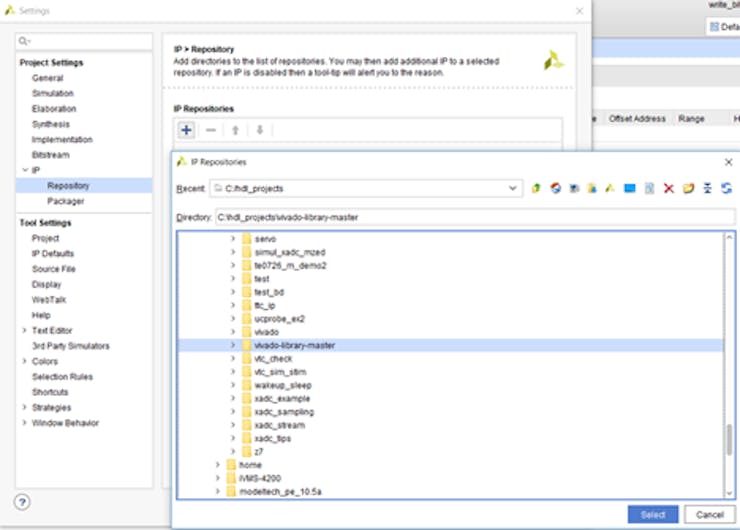The image size is (740, 530).
Task: Click the Select button
Action: pyautogui.click(x=653, y=514)
